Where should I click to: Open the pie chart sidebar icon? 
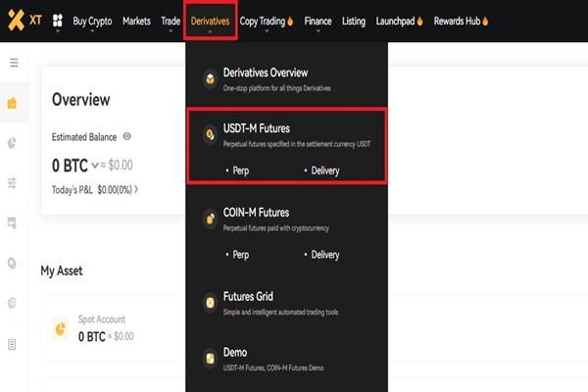[x=12, y=143]
